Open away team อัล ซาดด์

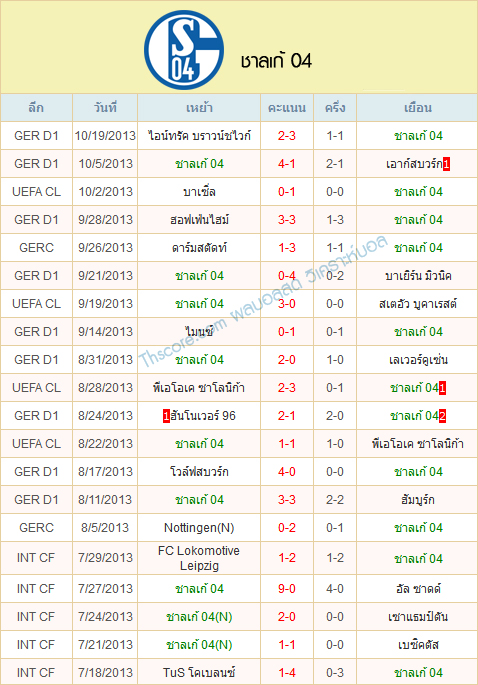point(418,588)
